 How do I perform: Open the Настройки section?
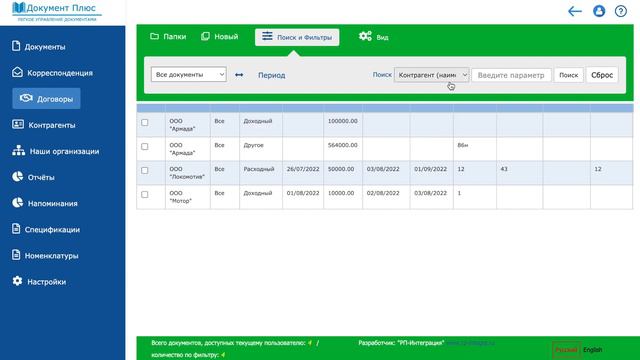tap(47, 282)
